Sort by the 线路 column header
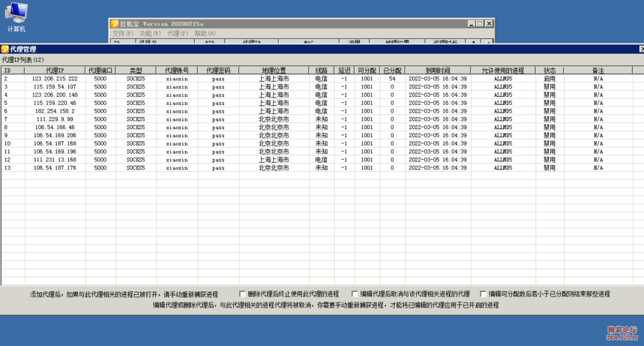 [x=321, y=71]
